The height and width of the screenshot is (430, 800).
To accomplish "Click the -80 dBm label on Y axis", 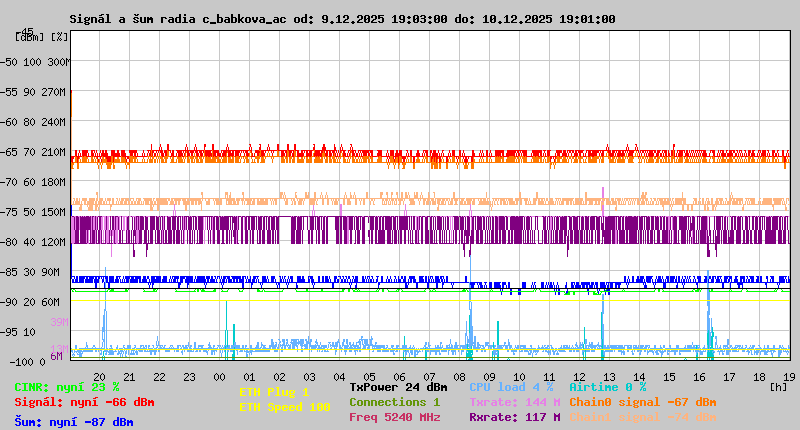I will pos(11,242).
